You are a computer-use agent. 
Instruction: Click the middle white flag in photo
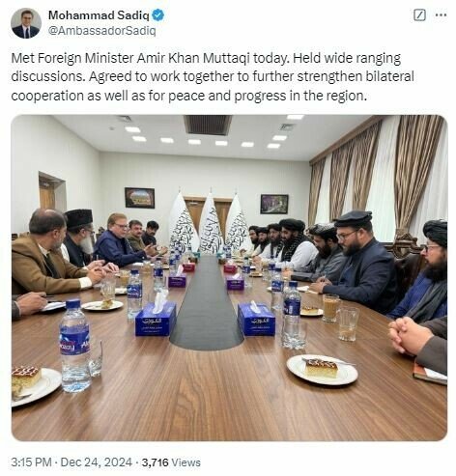tap(211, 223)
